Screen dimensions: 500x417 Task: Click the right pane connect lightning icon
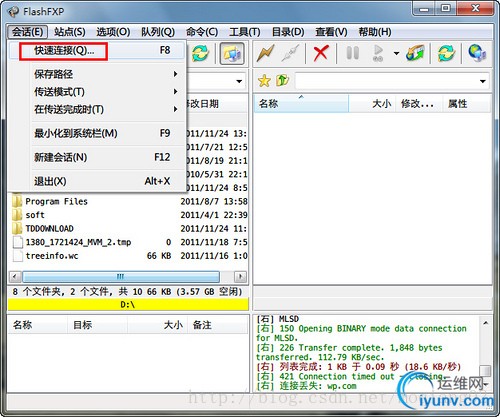[x=265, y=53]
